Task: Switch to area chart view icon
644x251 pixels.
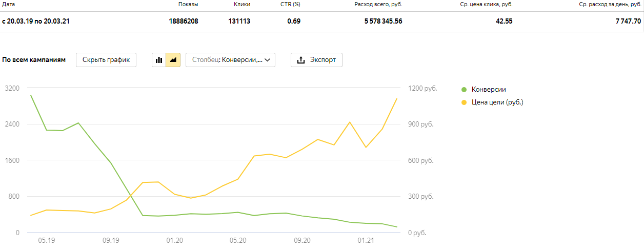Action: [173, 60]
